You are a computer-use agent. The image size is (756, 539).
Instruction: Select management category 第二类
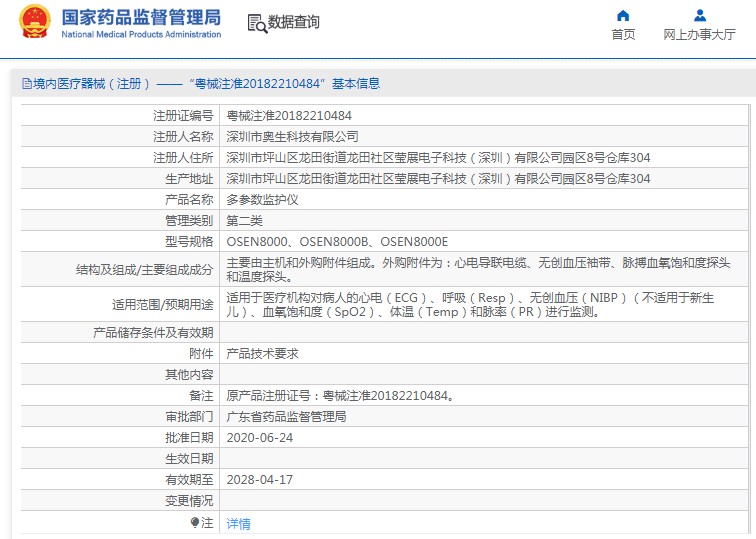(x=244, y=221)
